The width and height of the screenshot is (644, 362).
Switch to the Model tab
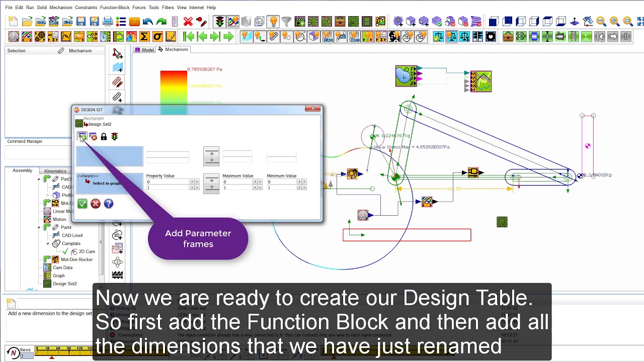click(x=144, y=50)
